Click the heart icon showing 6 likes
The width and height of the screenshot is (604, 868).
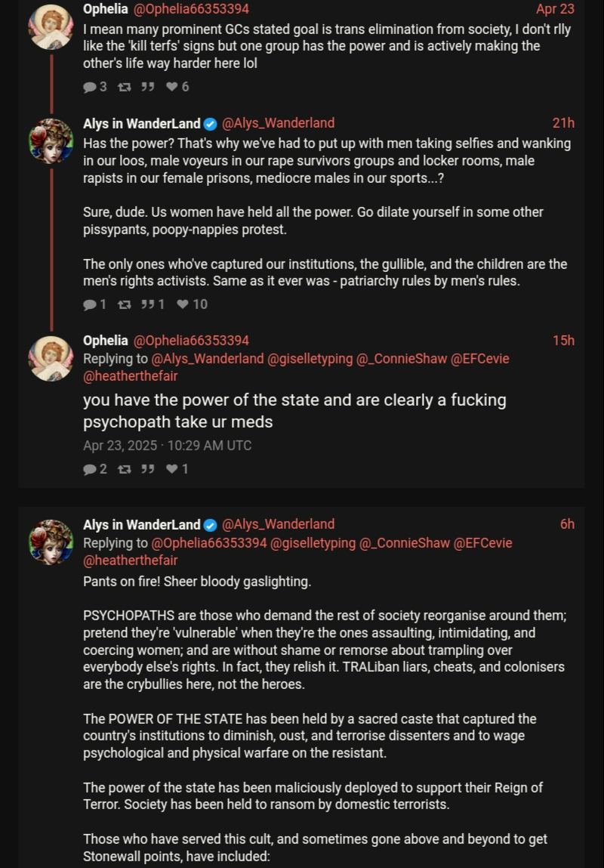click(171, 87)
